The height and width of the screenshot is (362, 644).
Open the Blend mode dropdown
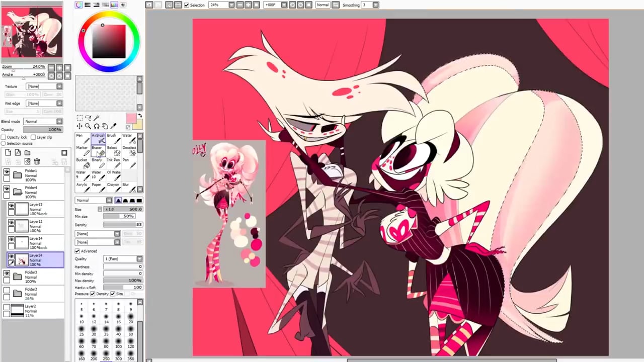coord(43,121)
